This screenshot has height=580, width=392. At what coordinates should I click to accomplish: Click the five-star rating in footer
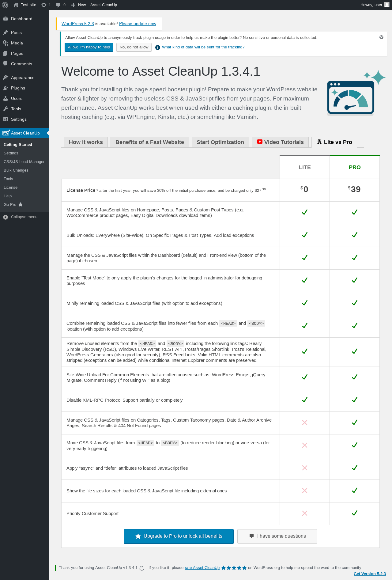pyautogui.click(x=234, y=568)
